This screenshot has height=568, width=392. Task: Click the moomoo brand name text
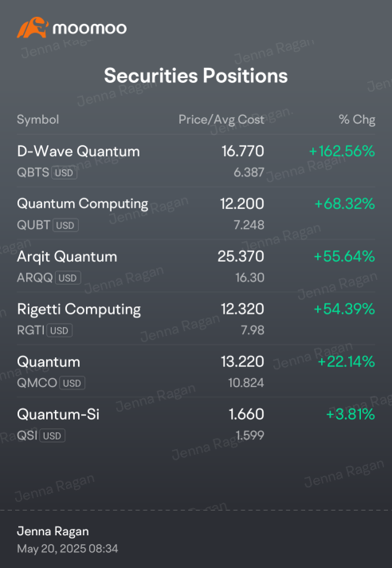pos(90,28)
